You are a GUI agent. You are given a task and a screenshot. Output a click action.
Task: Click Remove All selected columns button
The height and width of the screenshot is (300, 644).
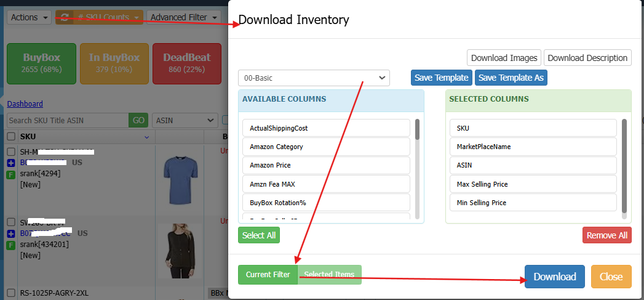coord(606,235)
